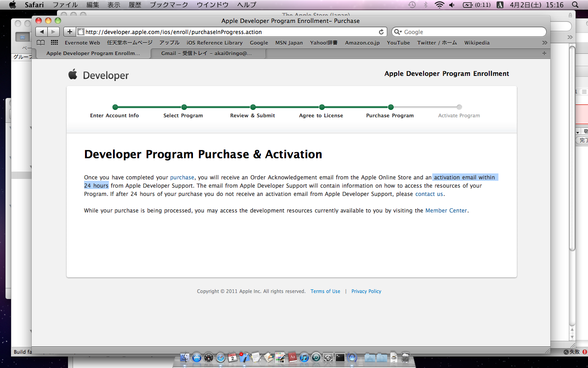This screenshot has width=588, height=368.
Task: Select the Apple Developer Program Enrollment tab
Action: tap(93, 53)
